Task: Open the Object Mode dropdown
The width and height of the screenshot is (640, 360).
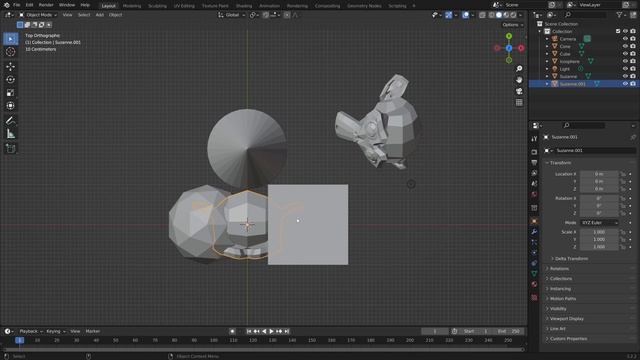Action: (x=38, y=15)
